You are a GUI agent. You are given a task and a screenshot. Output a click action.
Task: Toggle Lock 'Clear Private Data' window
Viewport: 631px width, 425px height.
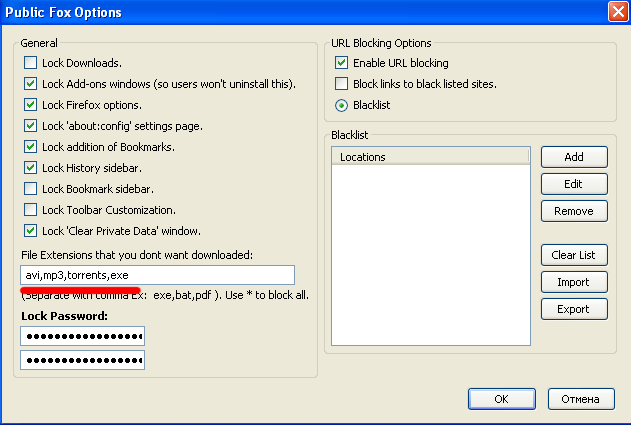(x=31, y=231)
